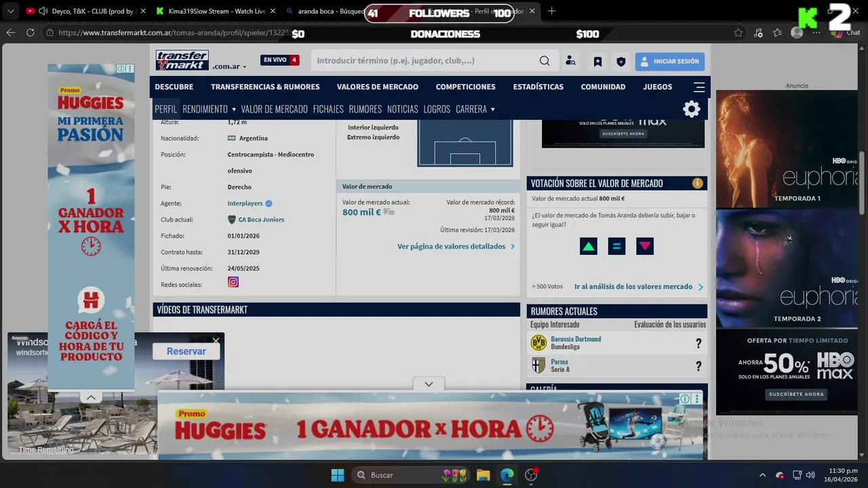Click the Borussia Dortmund crest icon

tap(538, 343)
